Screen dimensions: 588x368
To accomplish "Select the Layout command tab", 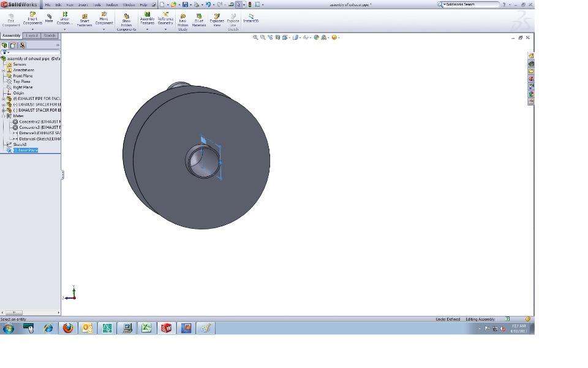I will tap(32, 36).
